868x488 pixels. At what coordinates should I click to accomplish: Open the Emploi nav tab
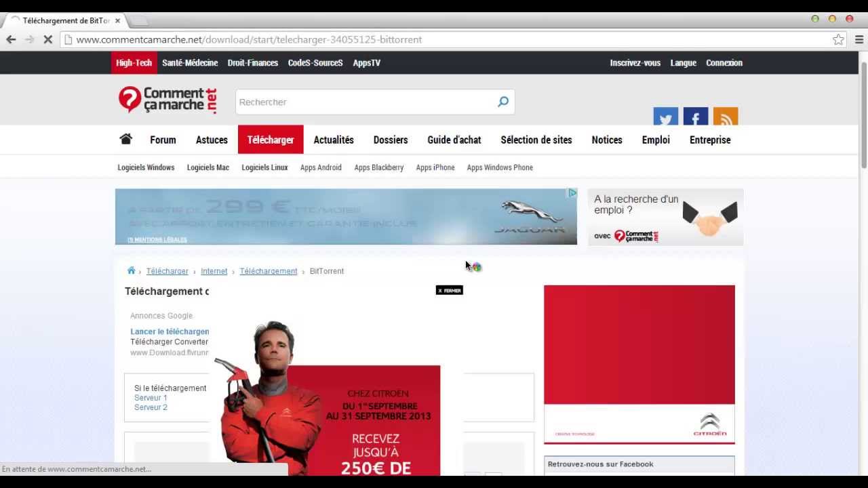click(656, 140)
